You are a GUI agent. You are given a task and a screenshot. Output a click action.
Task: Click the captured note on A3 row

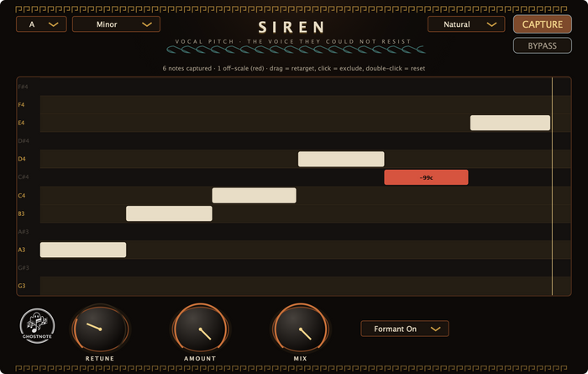(83, 250)
